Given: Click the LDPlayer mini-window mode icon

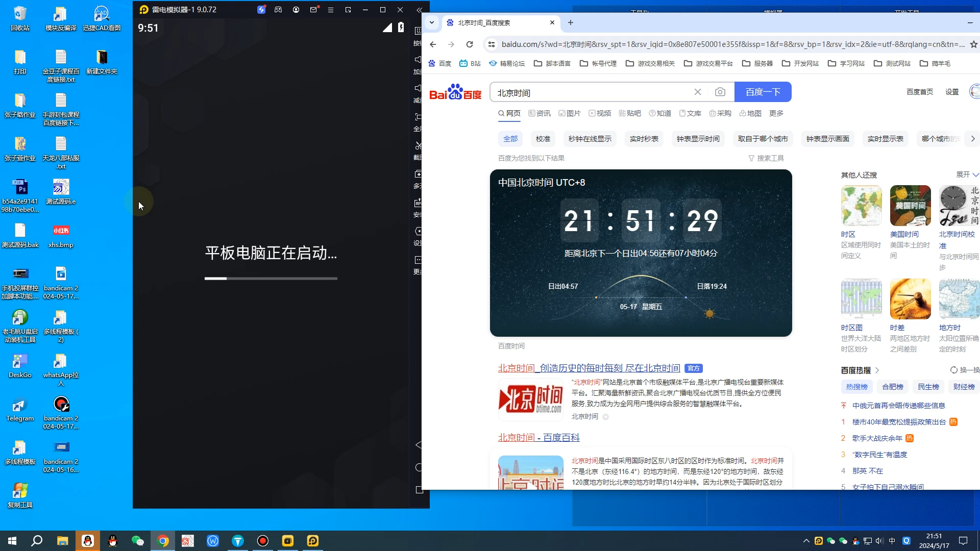Looking at the screenshot, I should [x=348, y=10].
